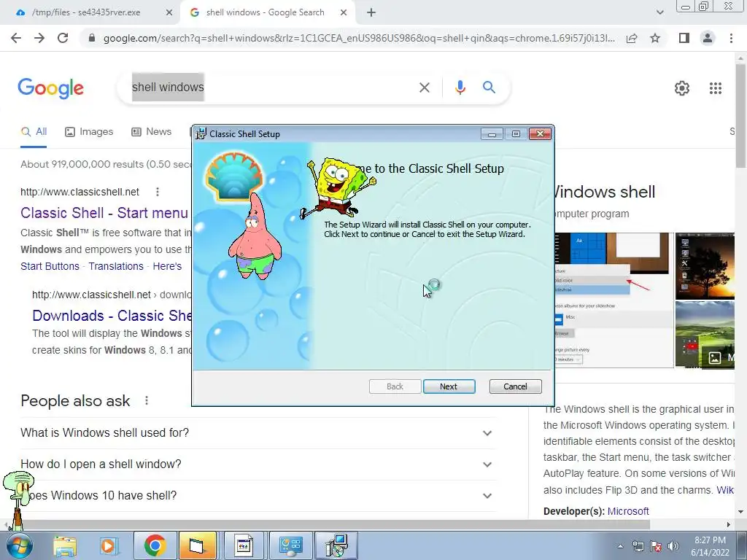Image resolution: width=747 pixels, height=560 pixels.
Task: Select the Images results tab
Action: tap(89, 132)
